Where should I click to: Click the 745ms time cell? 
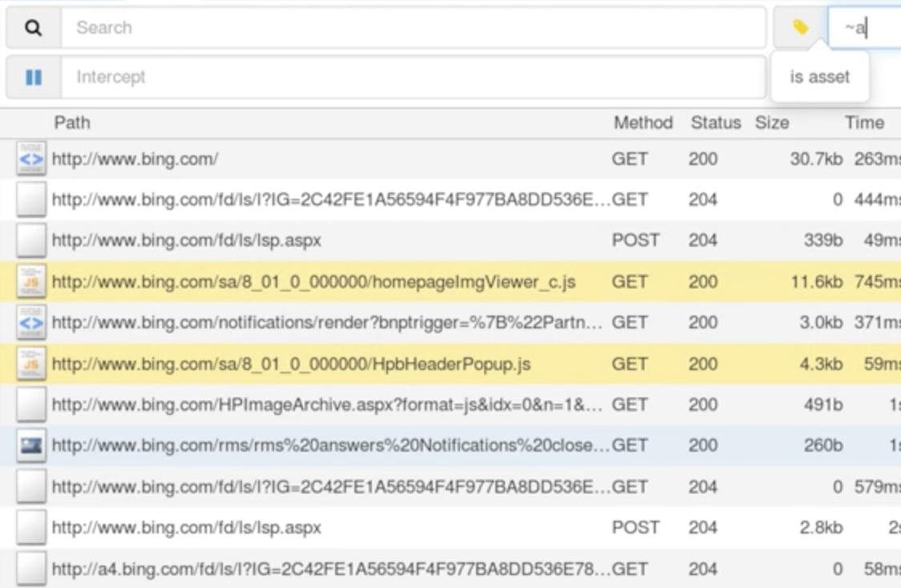point(877,282)
